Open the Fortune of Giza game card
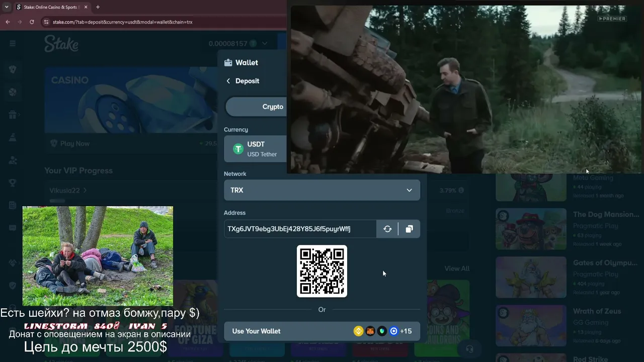This screenshot has width=644, height=362. pyautogui.click(x=196, y=318)
